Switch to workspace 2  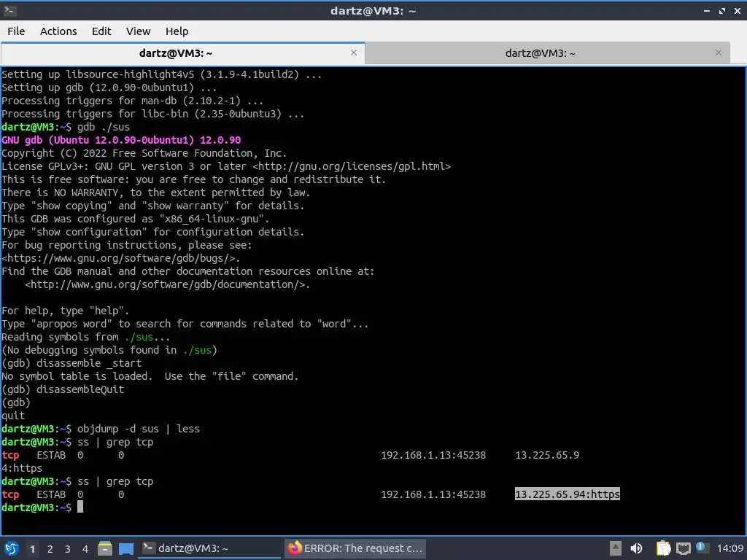click(x=50, y=549)
